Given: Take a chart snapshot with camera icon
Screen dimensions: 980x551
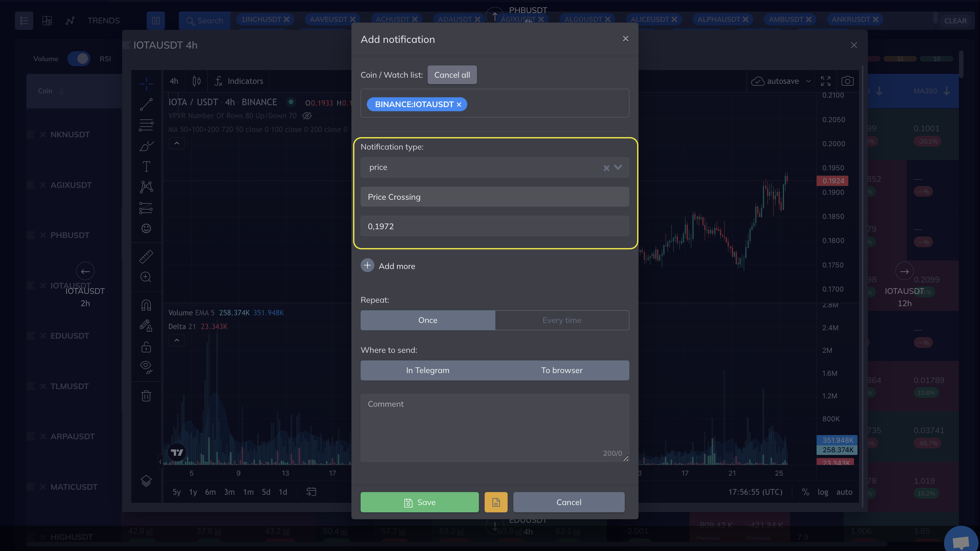Looking at the screenshot, I should (848, 81).
